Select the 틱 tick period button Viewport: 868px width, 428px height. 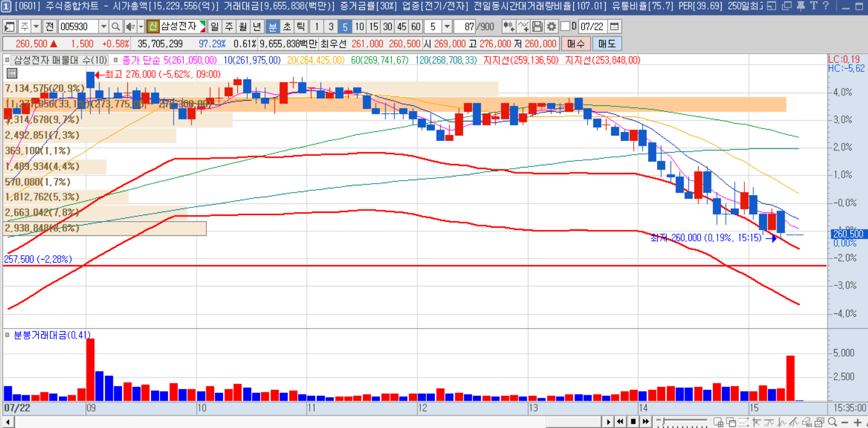point(301,27)
